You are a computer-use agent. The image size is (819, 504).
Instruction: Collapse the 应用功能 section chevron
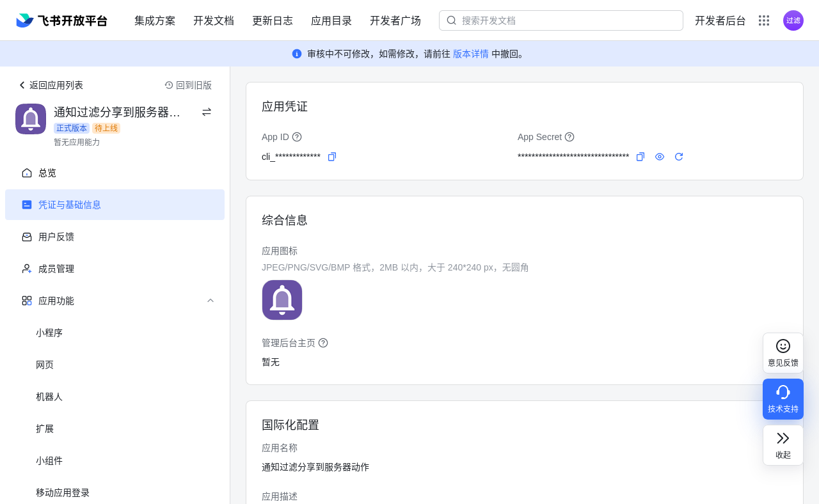211,301
